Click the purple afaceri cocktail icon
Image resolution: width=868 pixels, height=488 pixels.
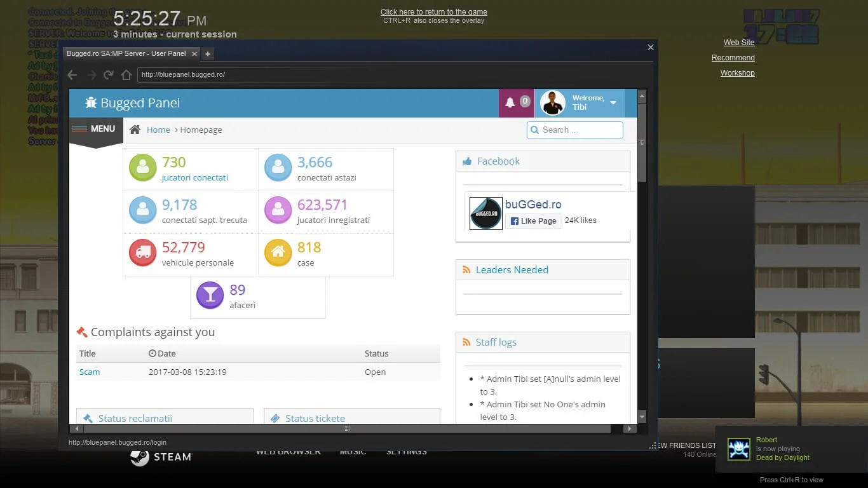click(210, 295)
